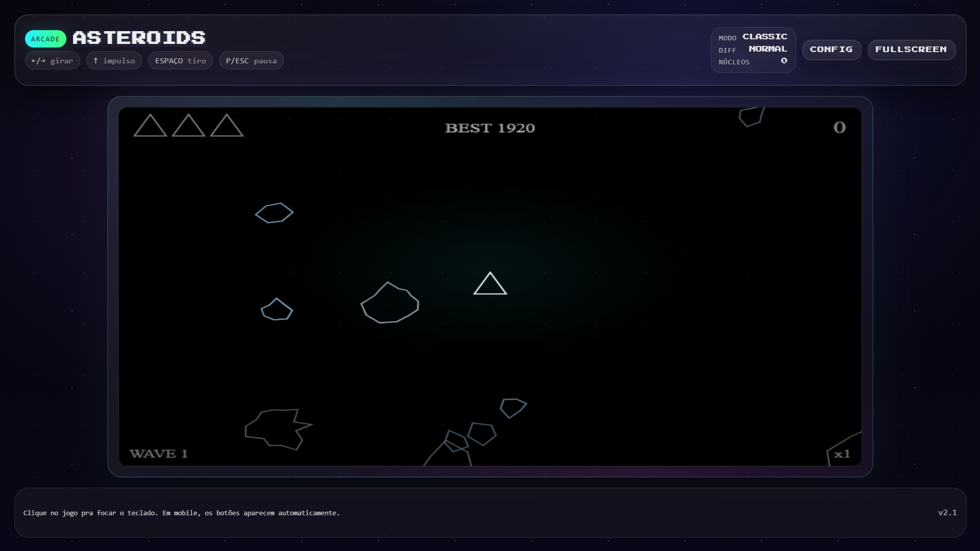The width and height of the screenshot is (980, 551).
Task: Click the DIFF NORMAL status label
Action: [753, 50]
